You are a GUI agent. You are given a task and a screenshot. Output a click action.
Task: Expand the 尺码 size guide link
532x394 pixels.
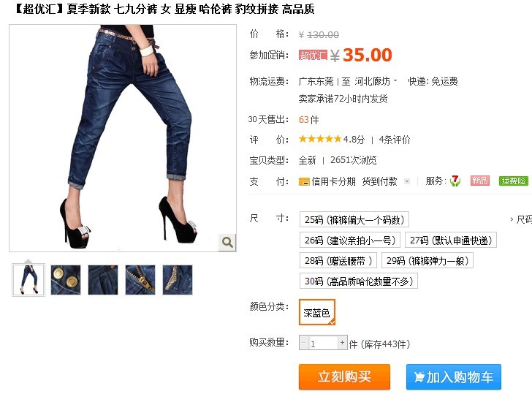(x=521, y=219)
